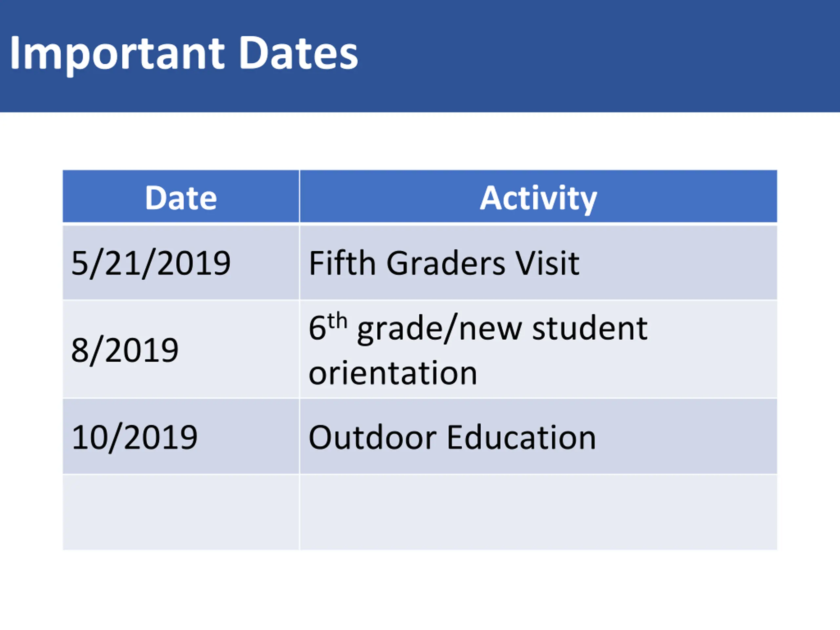Select the 8/2019 date cell
Image resolution: width=840 pixels, height=630 pixels.
point(181,349)
